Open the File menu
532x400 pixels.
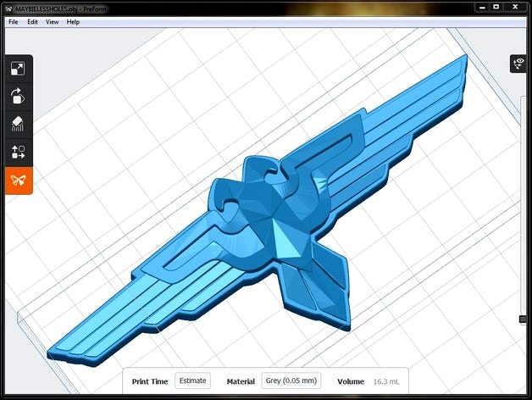click(14, 22)
